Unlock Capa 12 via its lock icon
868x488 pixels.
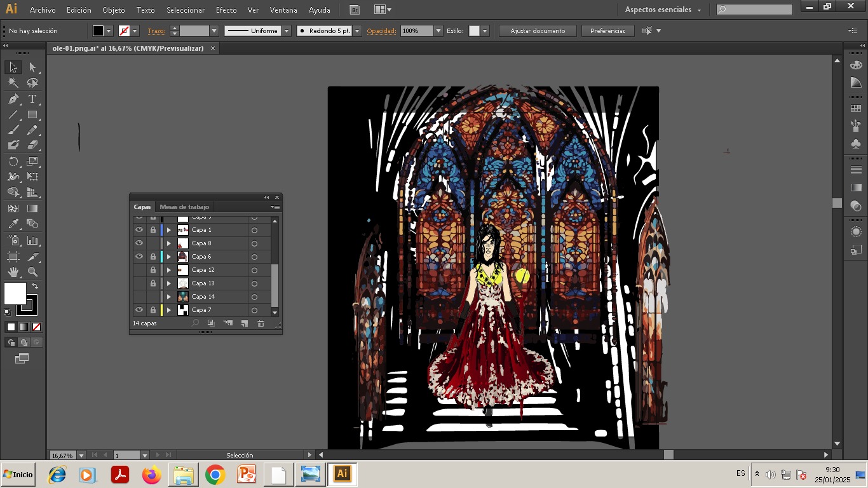tap(153, 270)
